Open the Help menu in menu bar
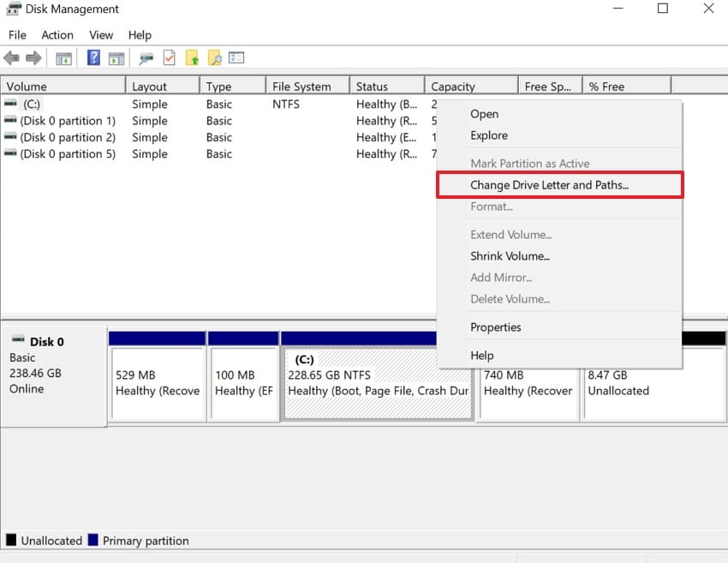Screen dimensions: 728x563 (x=140, y=35)
